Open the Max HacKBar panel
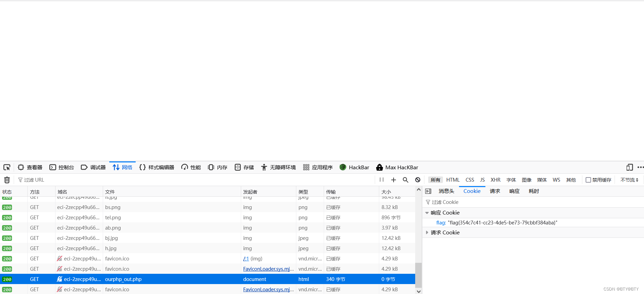This screenshot has height=294, width=644. point(397,167)
